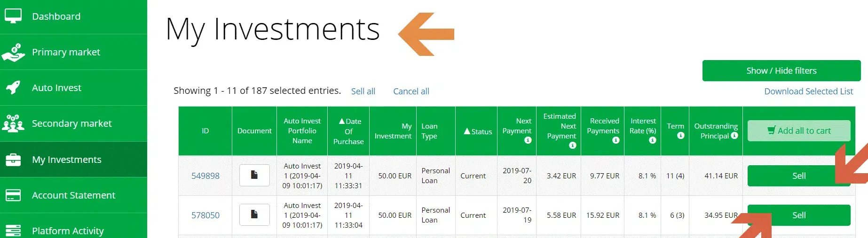The height and width of the screenshot is (238, 868).
Task: Click the Cancel all link
Action: point(411,92)
